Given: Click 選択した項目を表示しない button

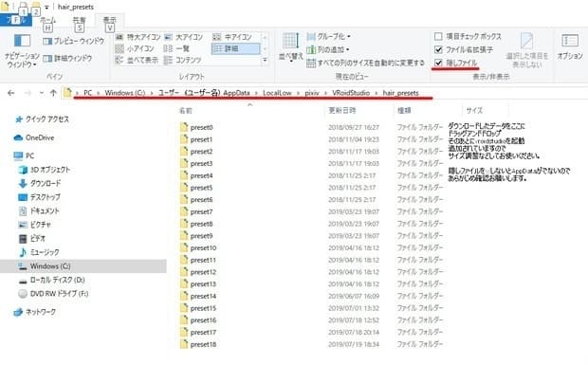Looking at the screenshot, I should [x=527, y=50].
